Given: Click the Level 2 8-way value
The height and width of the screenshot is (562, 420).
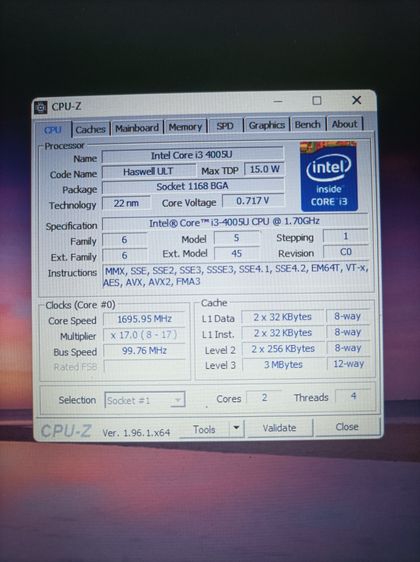Looking at the screenshot, I should coord(348,348).
